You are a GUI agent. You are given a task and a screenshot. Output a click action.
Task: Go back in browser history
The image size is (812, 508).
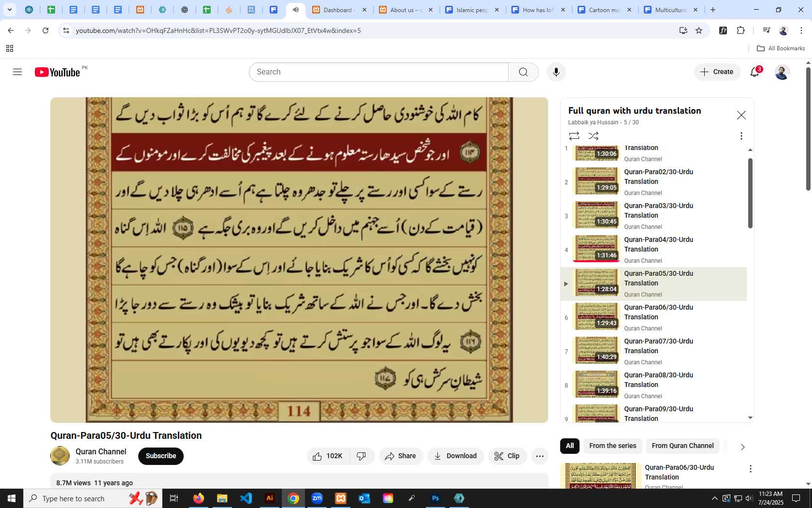click(11, 30)
